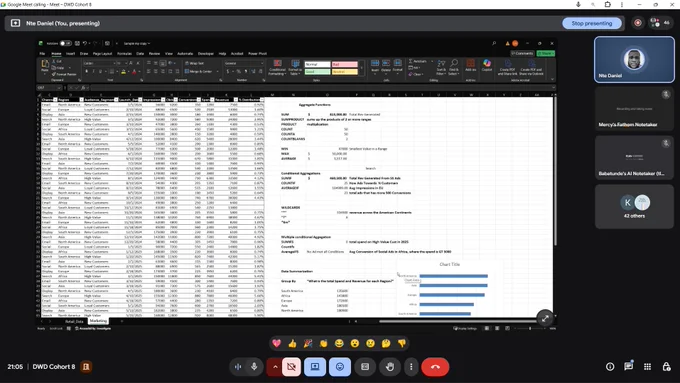Send the laughing face reaction
This screenshot has height=383, width=680.
coord(339,344)
